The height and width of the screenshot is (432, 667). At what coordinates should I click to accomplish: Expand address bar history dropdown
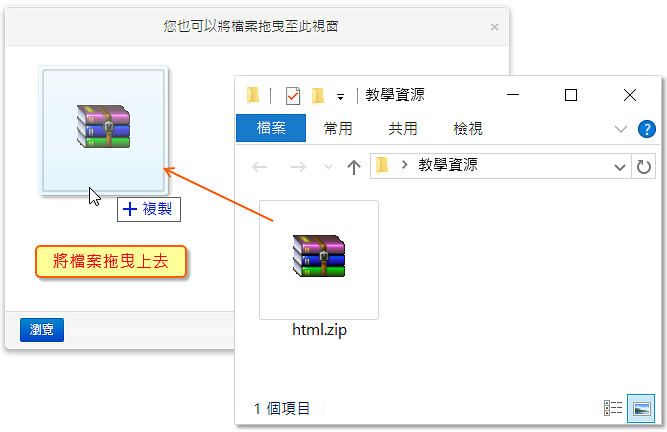620,167
